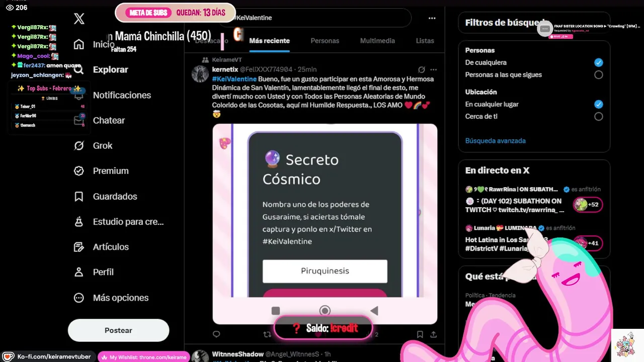This screenshot has width=644, height=362.
Task: Click the #KeiValentine search field
Action: click(x=317, y=18)
